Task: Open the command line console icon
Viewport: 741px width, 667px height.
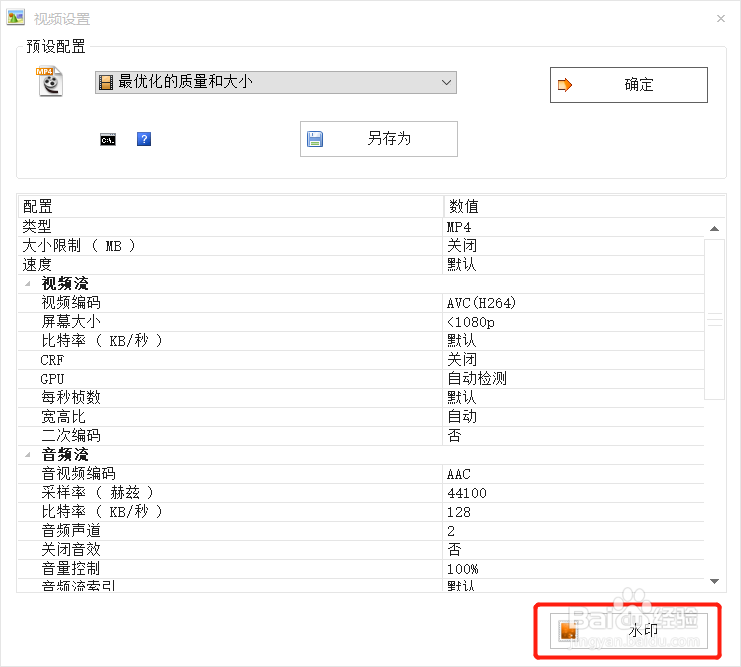Action: [108, 139]
